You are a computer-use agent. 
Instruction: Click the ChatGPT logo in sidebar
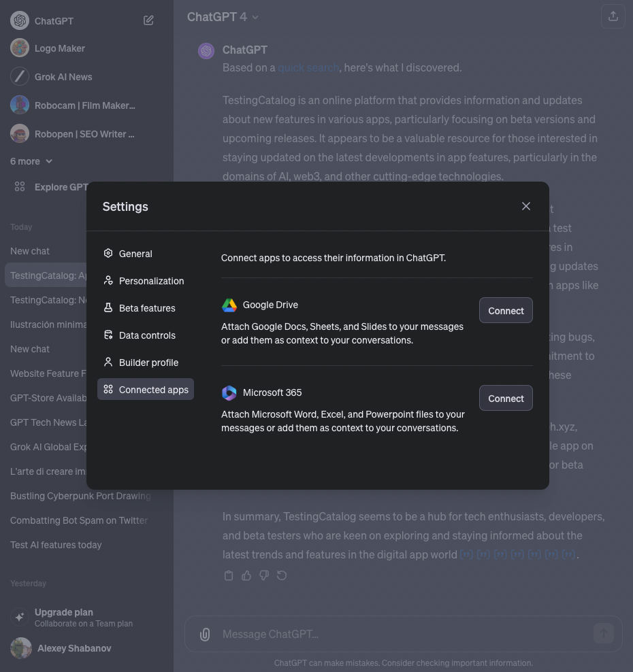tap(20, 20)
